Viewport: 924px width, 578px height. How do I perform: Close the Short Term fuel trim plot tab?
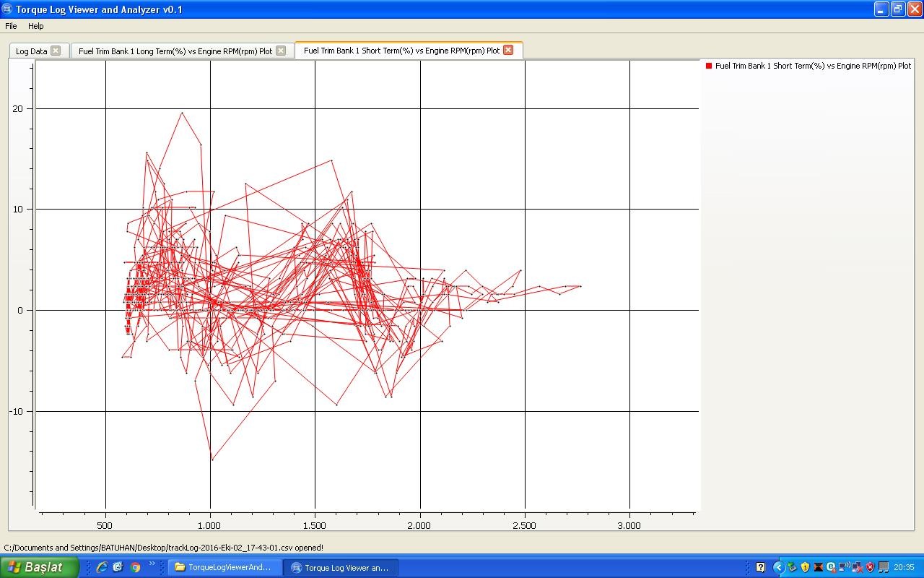[x=508, y=50]
